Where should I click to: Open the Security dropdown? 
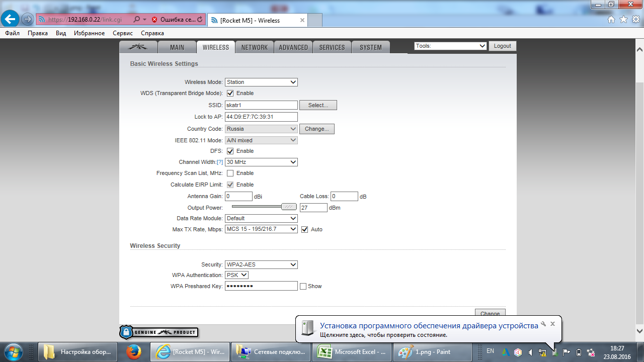coord(261,264)
